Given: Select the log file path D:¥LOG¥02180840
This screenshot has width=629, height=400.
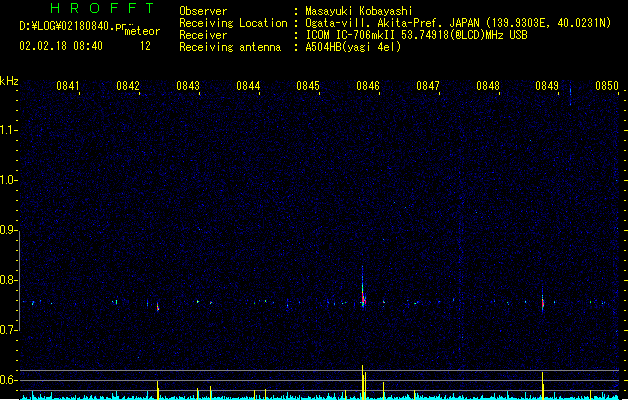Looking at the screenshot, I should pyautogui.click(x=71, y=26).
